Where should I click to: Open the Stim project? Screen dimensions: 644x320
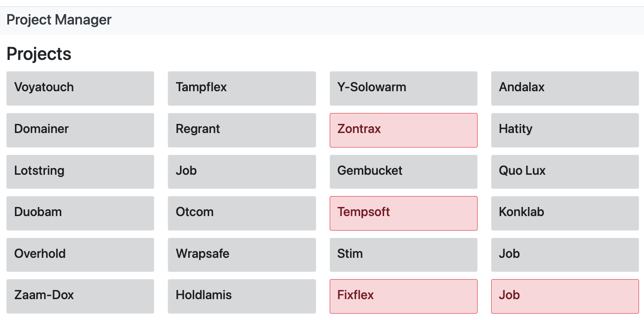coord(403,255)
